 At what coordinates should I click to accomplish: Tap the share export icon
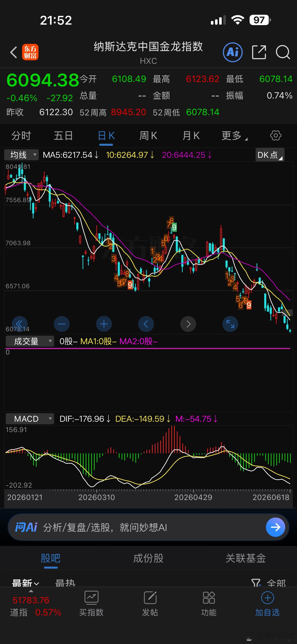[x=259, y=52]
